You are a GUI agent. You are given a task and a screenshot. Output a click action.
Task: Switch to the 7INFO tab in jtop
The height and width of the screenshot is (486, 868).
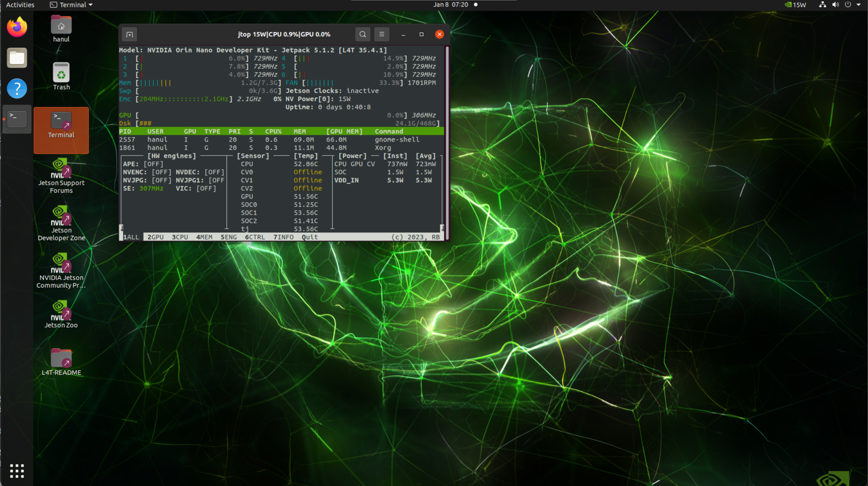coord(284,237)
